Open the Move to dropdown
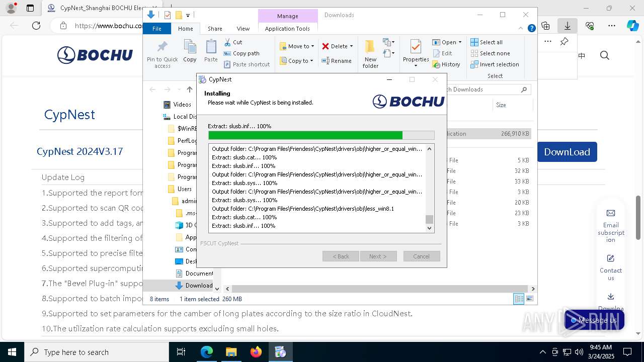Image resolution: width=644 pixels, height=362 pixels. tap(297, 46)
